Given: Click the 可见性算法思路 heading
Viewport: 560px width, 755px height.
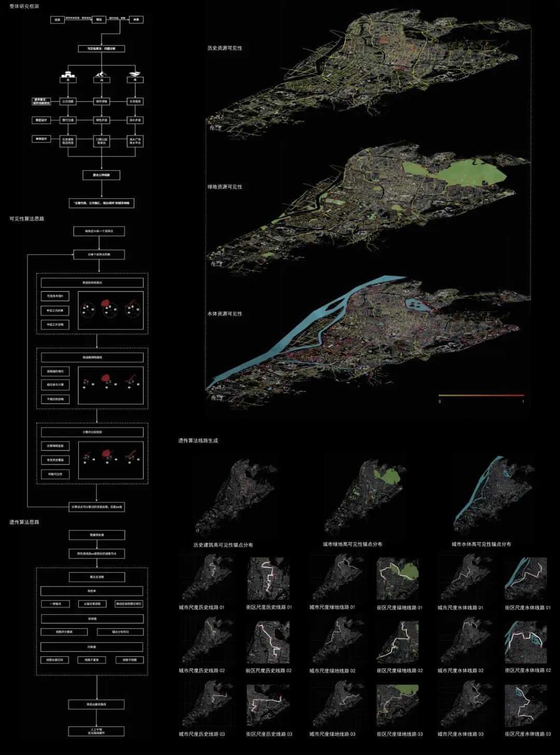Looking at the screenshot, I should pyautogui.click(x=26, y=219).
